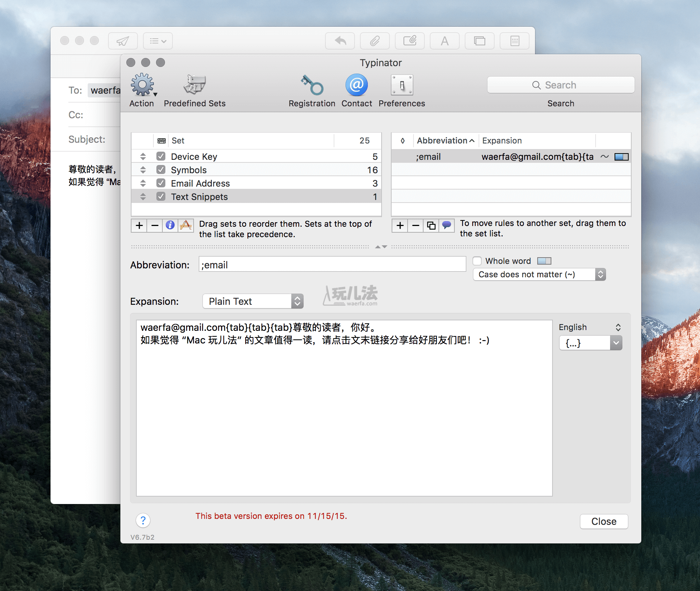Screen dimensions: 700x591
Task: Add a new set with plus button
Action: pos(139,225)
